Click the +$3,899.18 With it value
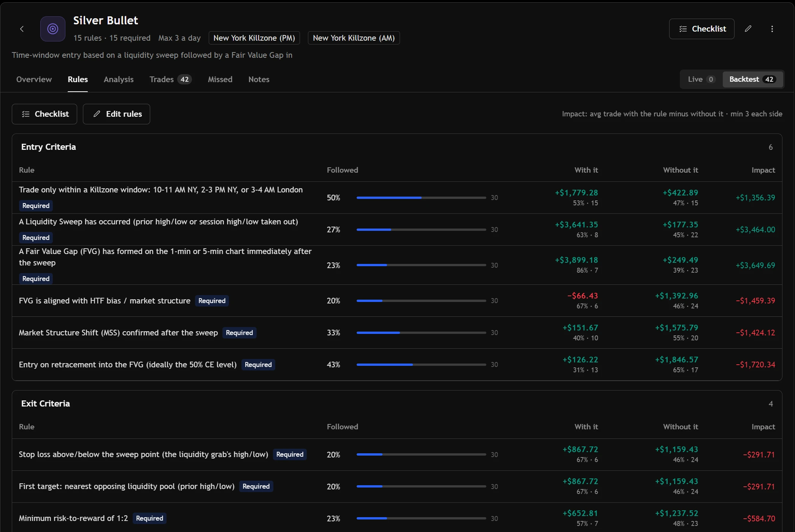795x532 pixels. pos(576,260)
